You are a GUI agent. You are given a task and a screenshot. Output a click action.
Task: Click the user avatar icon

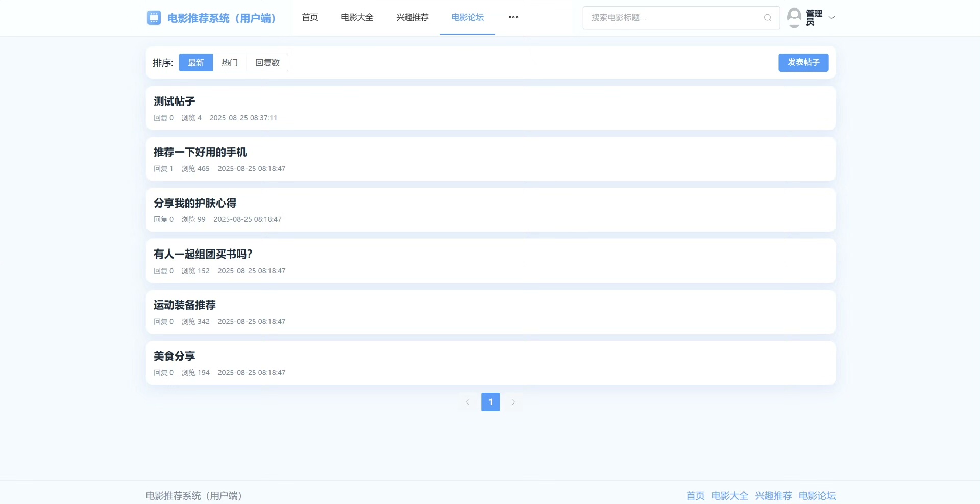pos(794,17)
